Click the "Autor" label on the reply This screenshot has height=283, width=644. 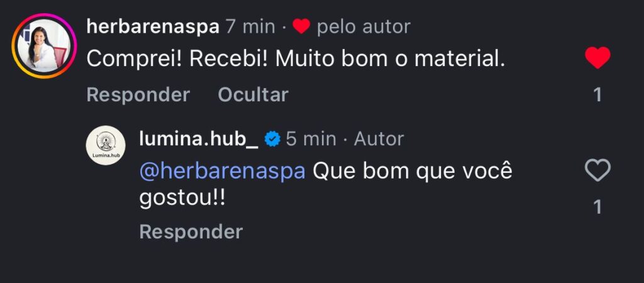pos(379,138)
